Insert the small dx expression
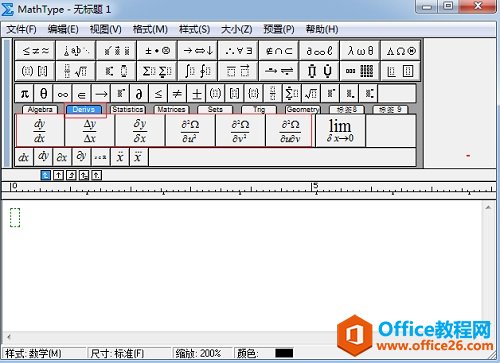The image size is (500, 363). pos(24,157)
